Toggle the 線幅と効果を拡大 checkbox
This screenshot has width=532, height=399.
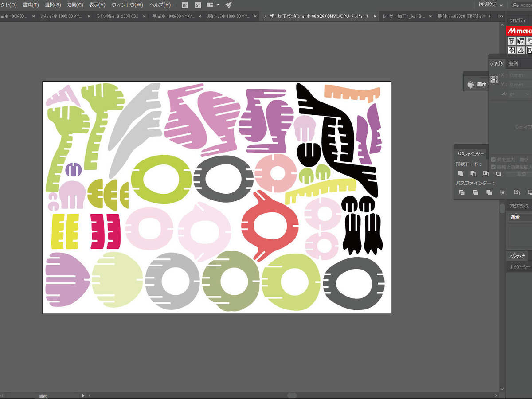click(x=493, y=167)
